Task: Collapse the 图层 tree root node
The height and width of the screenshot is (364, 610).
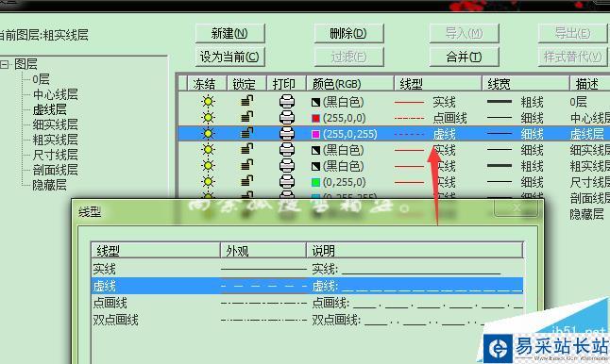Action: 5,64
